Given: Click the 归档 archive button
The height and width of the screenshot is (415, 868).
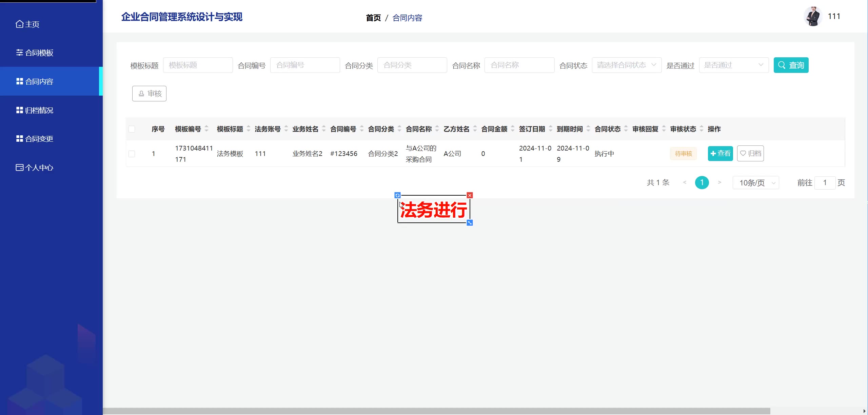Looking at the screenshot, I should click(750, 154).
